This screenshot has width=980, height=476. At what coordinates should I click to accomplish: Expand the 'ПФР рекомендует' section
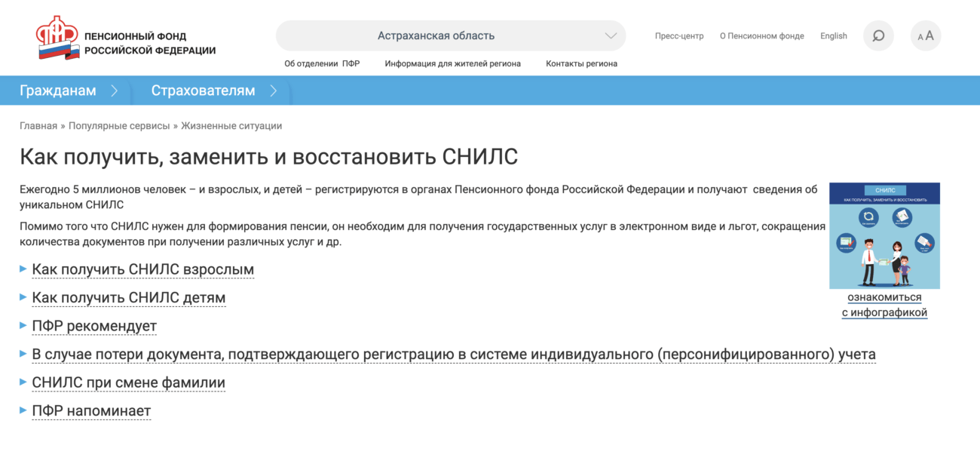[94, 326]
